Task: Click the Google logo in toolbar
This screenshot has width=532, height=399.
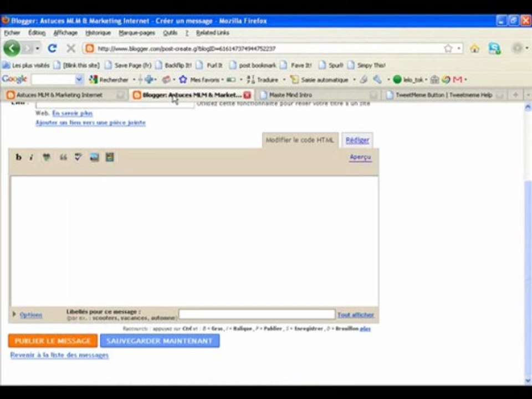Action: point(14,79)
